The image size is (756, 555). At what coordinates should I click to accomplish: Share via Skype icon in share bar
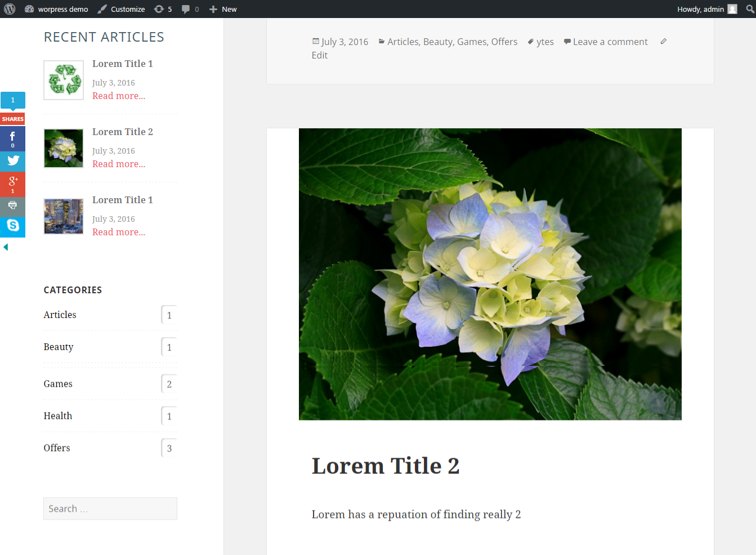12,226
